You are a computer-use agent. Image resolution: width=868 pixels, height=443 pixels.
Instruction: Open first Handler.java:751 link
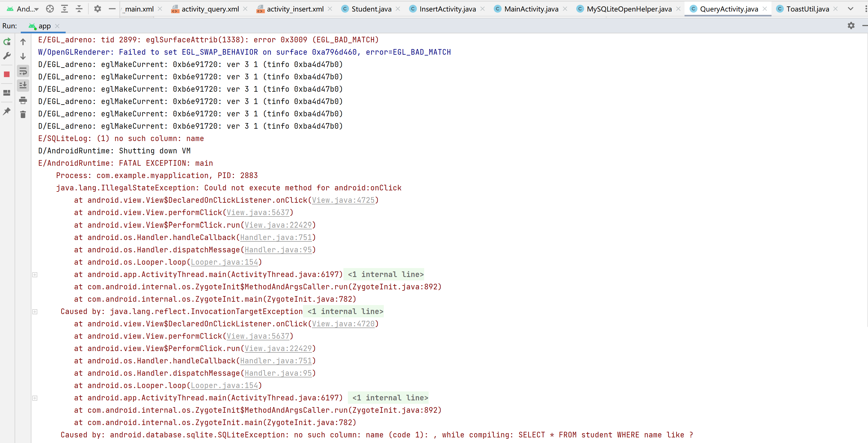tap(276, 237)
